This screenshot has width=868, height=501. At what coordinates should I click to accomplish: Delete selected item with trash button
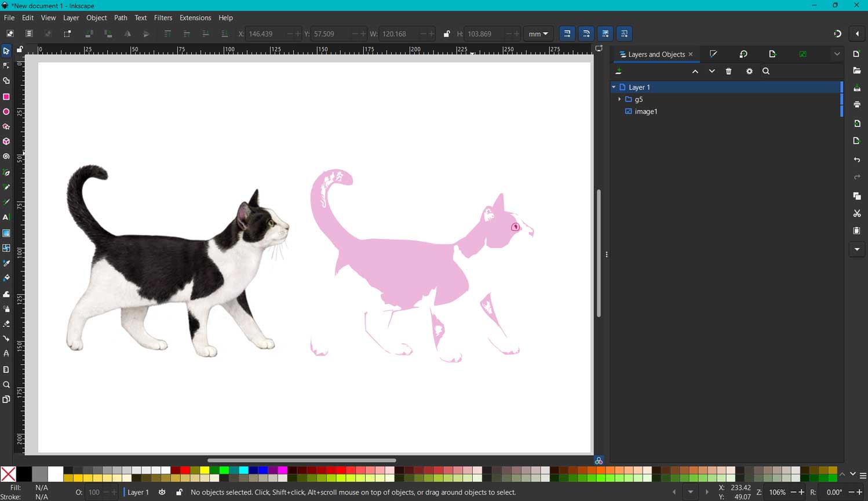pyautogui.click(x=728, y=71)
